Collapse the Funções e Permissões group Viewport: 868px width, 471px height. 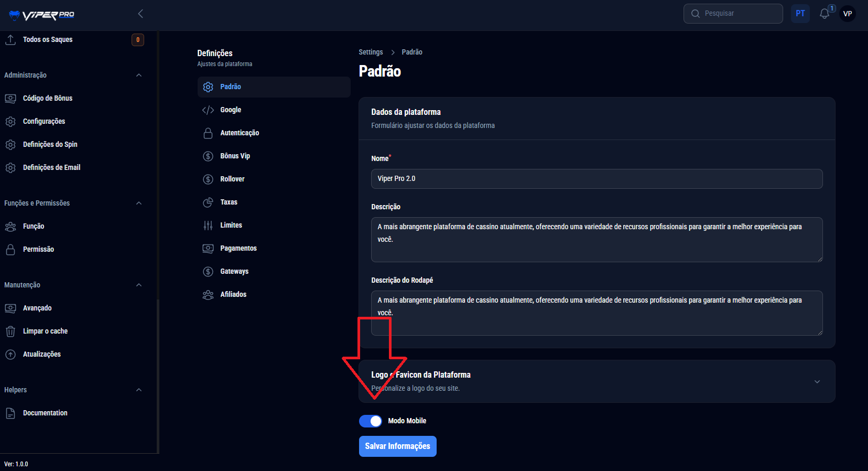pos(139,203)
